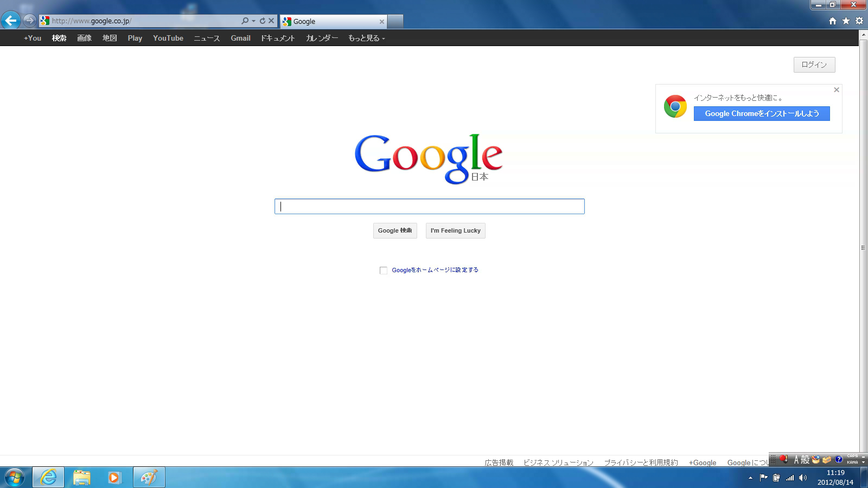Screen dimensions: 868x488
Task: Click the IME conversion mode 般 indicator
Action: click(x=805, y=460)
